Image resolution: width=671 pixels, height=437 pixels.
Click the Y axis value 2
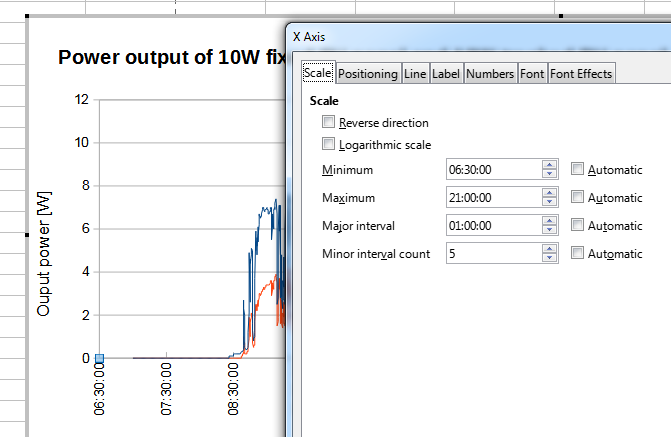(x=86, y=315)
